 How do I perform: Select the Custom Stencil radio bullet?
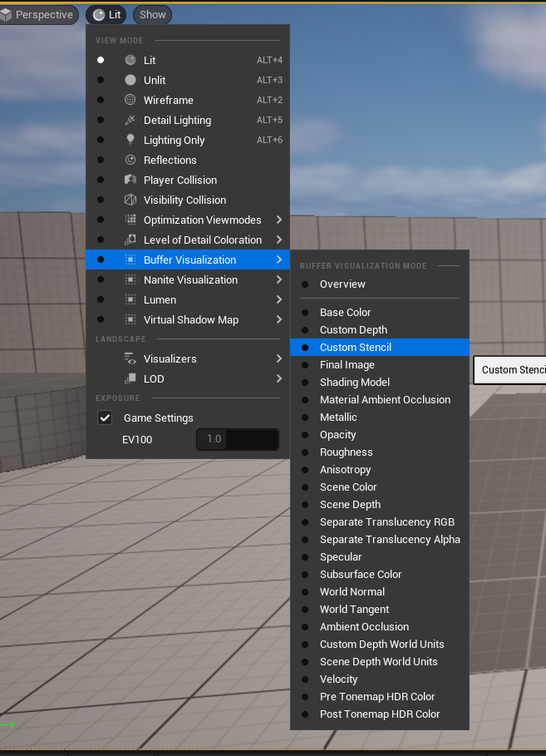pos(305,347)
